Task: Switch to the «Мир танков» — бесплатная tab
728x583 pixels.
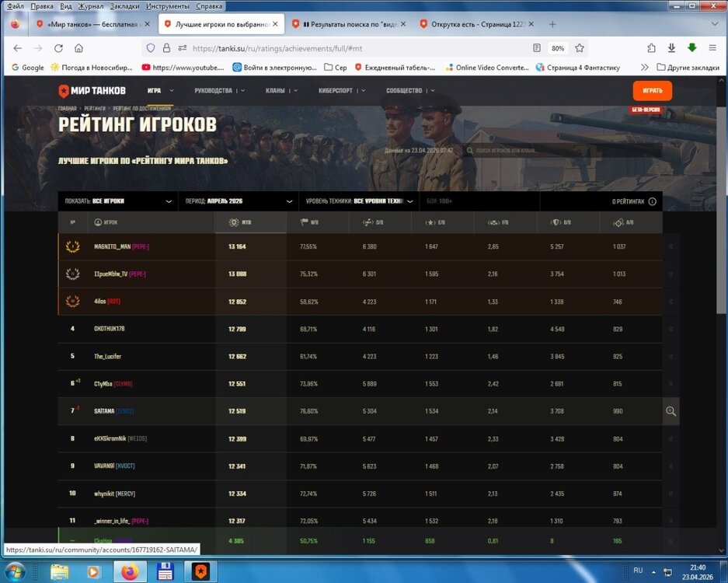Action: 92,24
